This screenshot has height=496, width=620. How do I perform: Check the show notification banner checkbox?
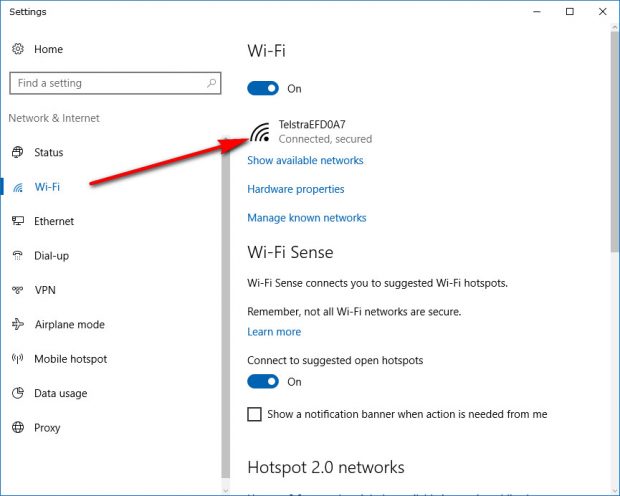(x=254, y=414)
